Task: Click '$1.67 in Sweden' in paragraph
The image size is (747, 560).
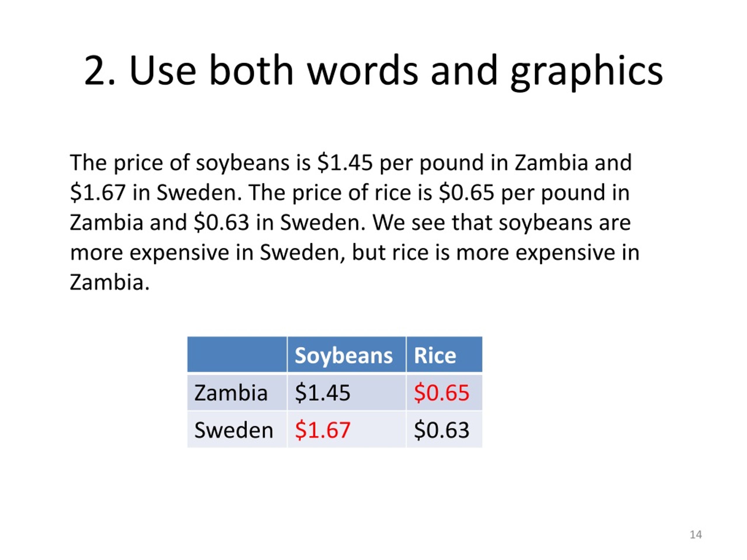Action: click(x=156, y=193)
